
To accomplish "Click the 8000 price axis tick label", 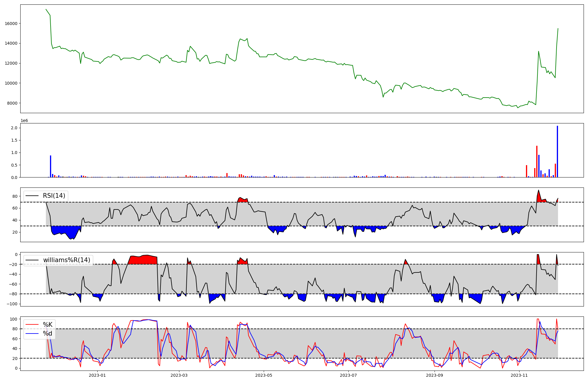I will click(12, 103).
